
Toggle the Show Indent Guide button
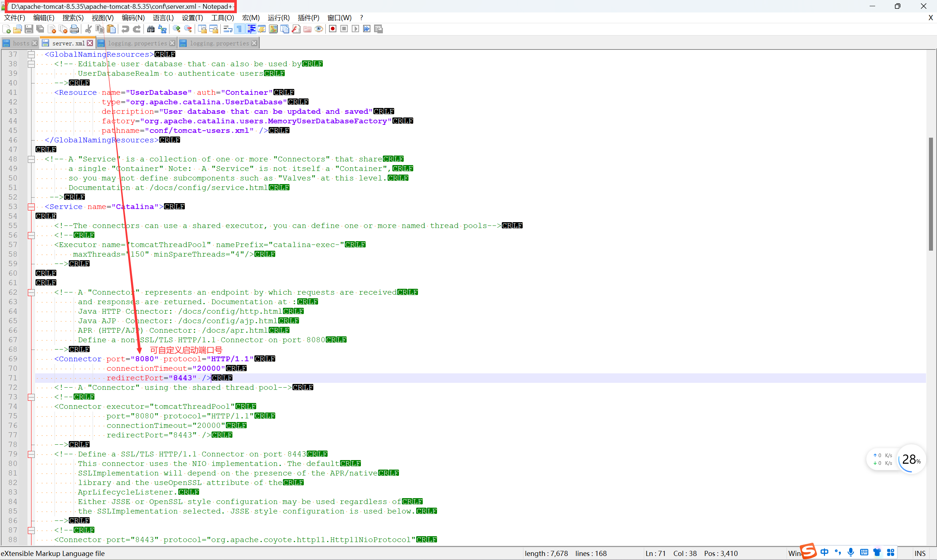pyautogui.click(x=251, y=29)
